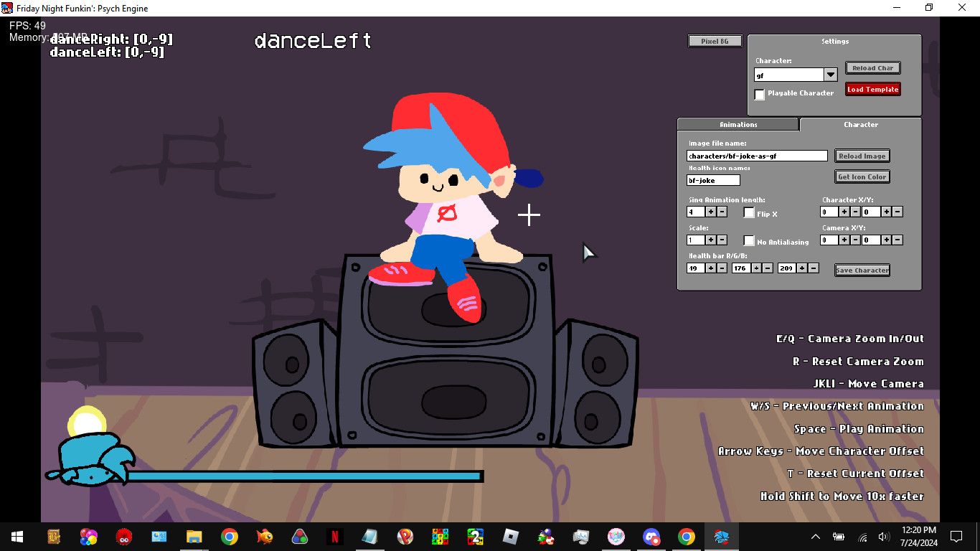This screenshot has width=980, height=551.
Task: Select the Character tab
Action: [861, 124]
